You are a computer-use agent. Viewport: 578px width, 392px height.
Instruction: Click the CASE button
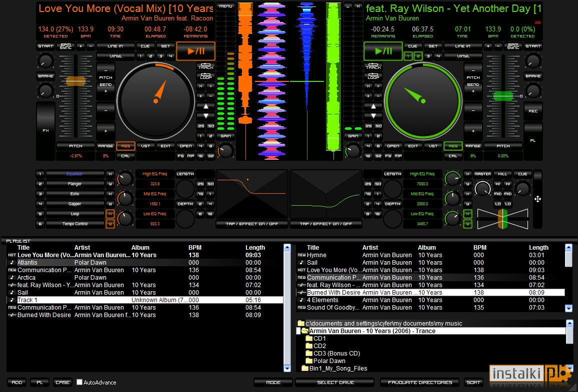pos(62,383)
